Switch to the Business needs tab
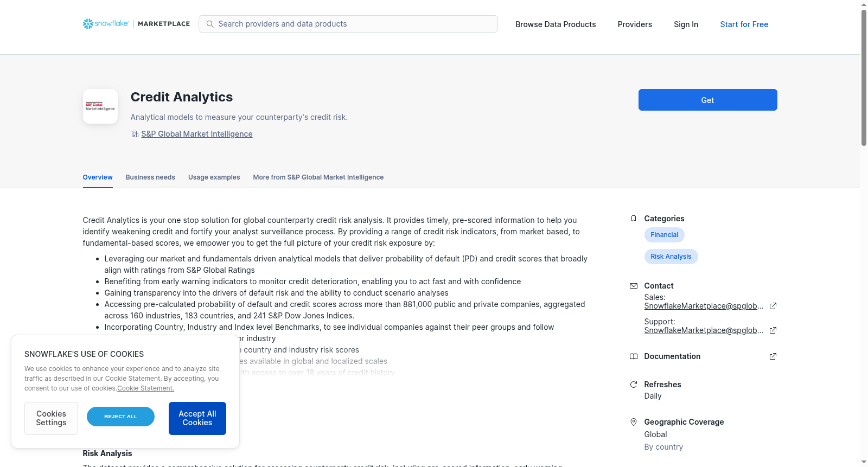The image size is (868, 467). tap(150, 177)
